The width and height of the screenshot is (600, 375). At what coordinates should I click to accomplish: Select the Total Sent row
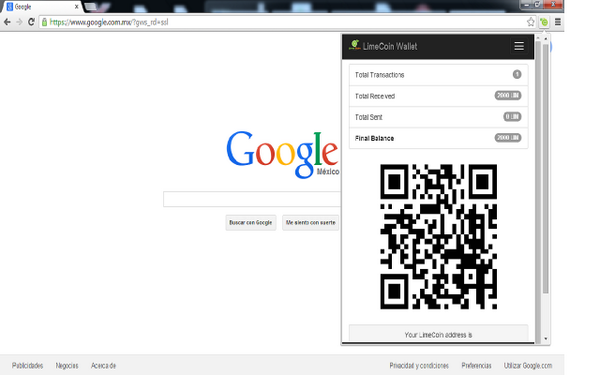click(439, 117)
